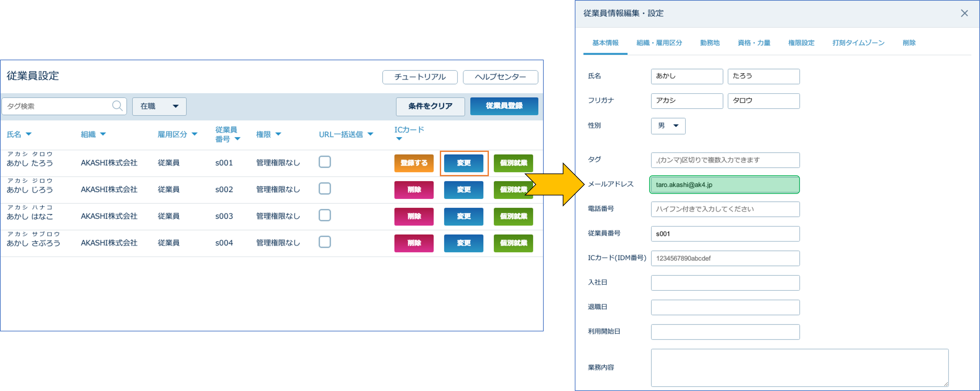980x391 pixels.
Task: Sort by 雇用区分 column header
Action: coord(177,134)
